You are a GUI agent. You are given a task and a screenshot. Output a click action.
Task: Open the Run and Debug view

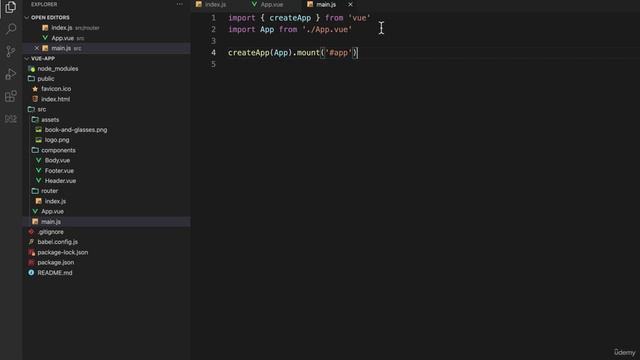11,74
